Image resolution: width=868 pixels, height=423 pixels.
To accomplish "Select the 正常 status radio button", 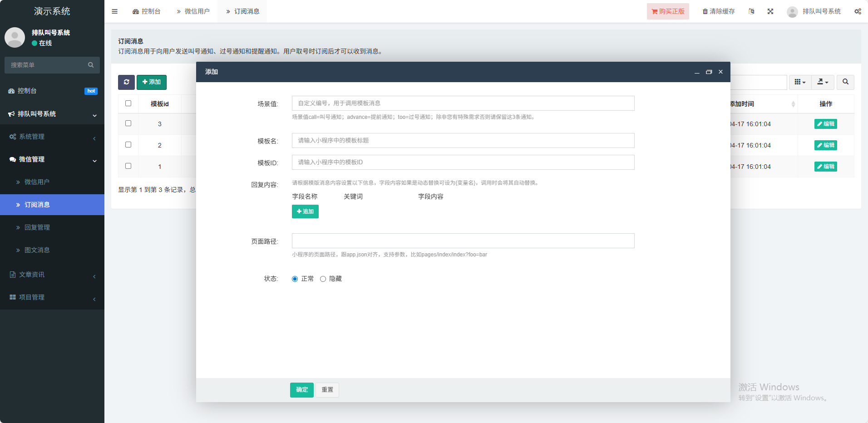I will 295,279.
